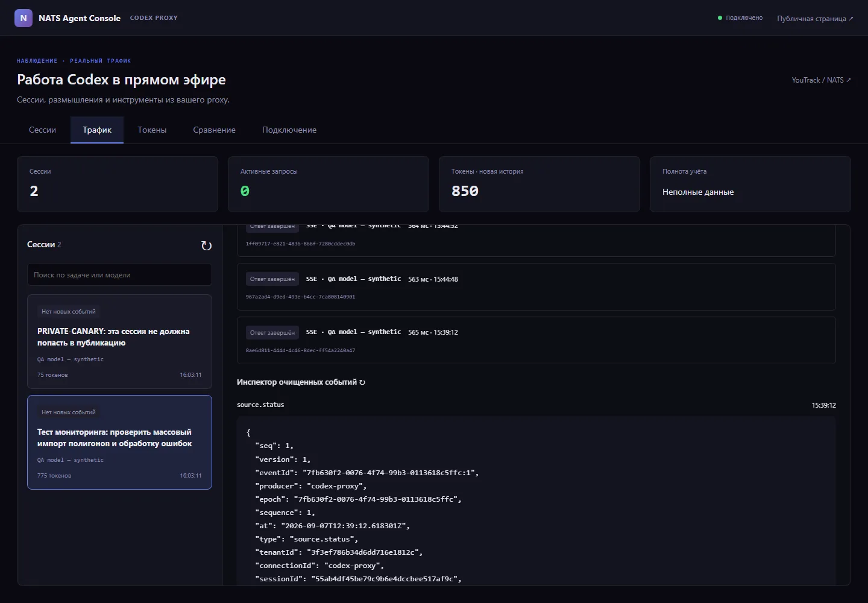Focus the session search field
Image resolution: width=868 pixels, height=603 pixels.
point(119,274)
